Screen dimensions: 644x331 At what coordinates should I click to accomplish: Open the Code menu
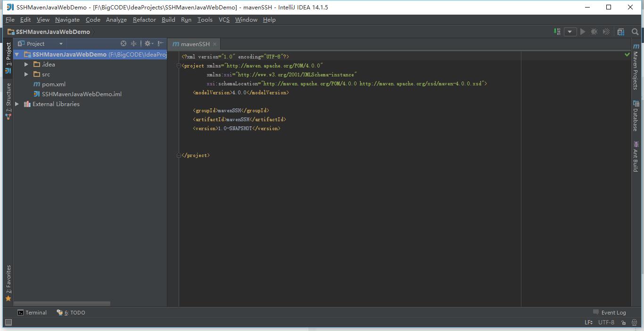point(93,19)
